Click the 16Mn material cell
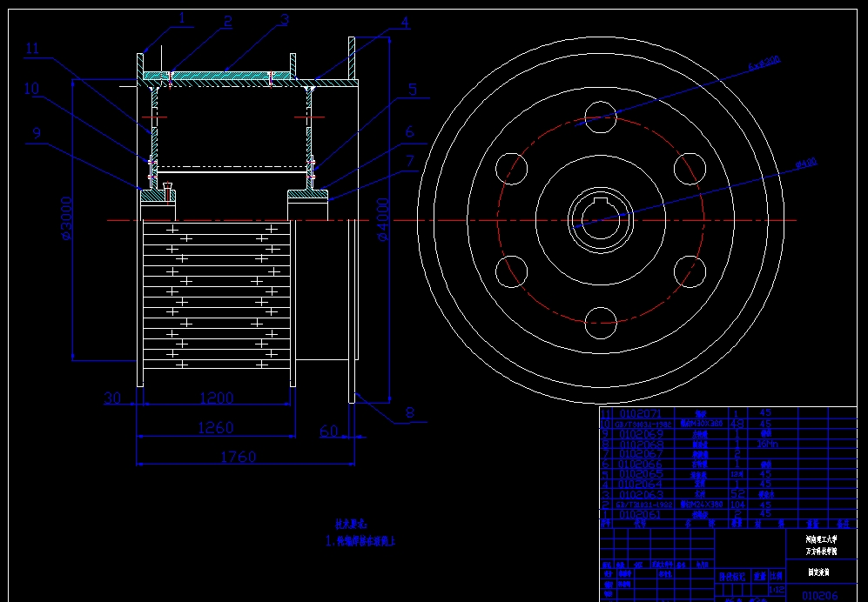Viewport: 868px width, 602px height. (768, 445)
